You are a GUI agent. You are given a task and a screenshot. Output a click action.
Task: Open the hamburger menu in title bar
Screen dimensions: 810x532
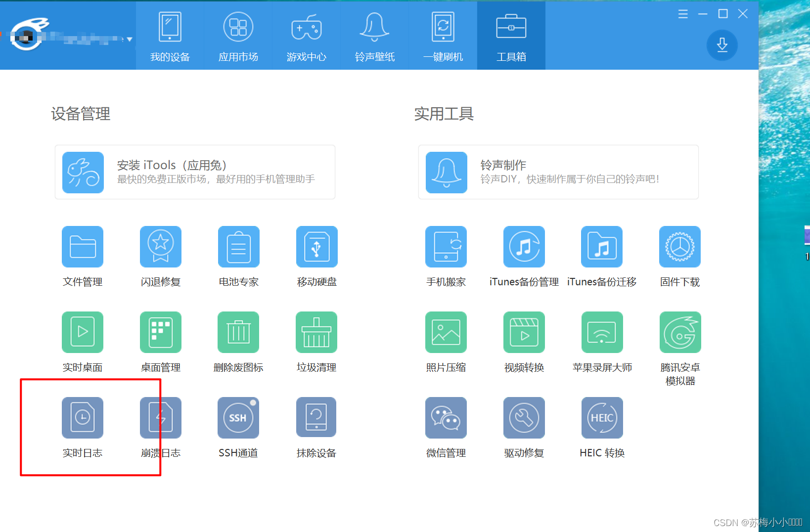pyautogui.click(x=683, y=14)
